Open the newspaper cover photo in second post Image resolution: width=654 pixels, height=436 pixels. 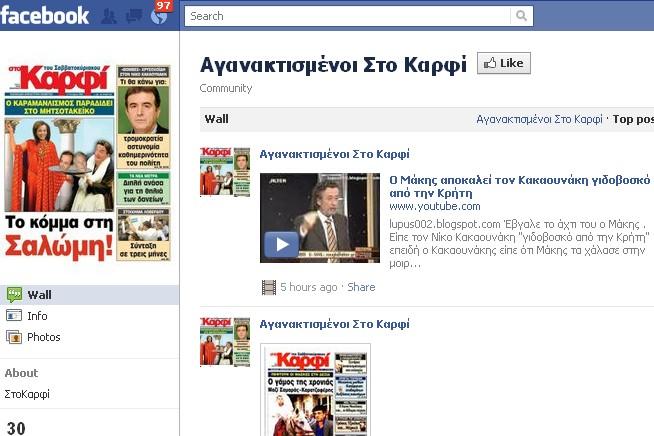click(316, 390)
